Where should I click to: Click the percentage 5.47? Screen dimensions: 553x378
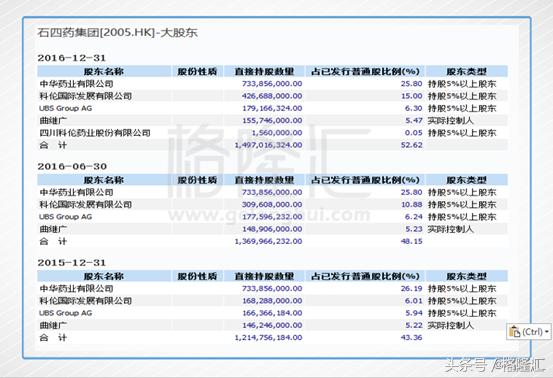coord(414,121)
